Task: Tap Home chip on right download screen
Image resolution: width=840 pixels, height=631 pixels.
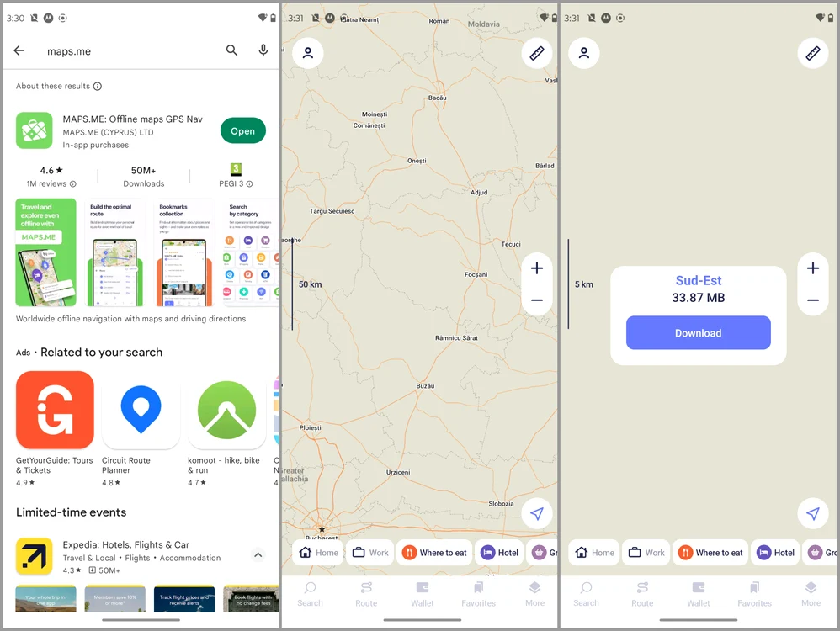Action: tap(594, 552)
